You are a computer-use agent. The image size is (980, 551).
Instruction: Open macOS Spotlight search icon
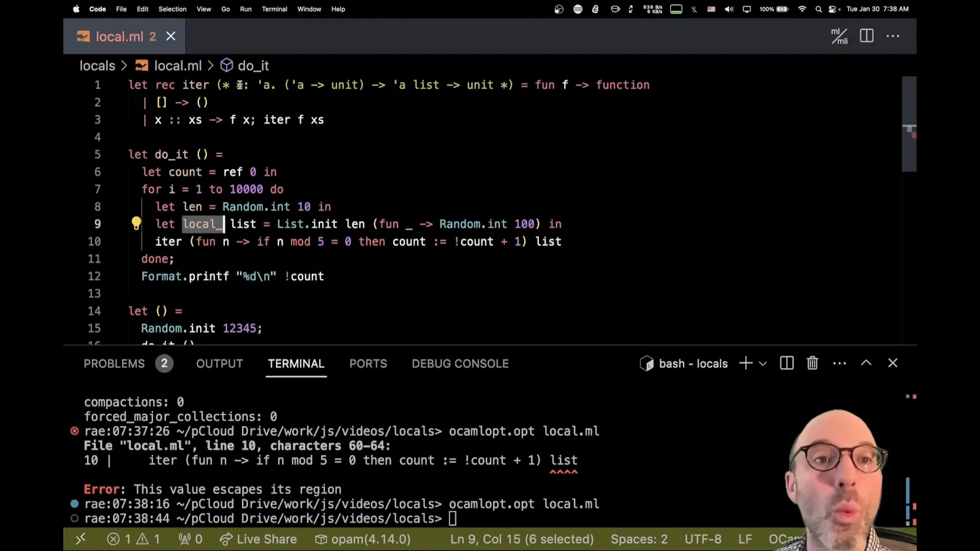[818, 9]
